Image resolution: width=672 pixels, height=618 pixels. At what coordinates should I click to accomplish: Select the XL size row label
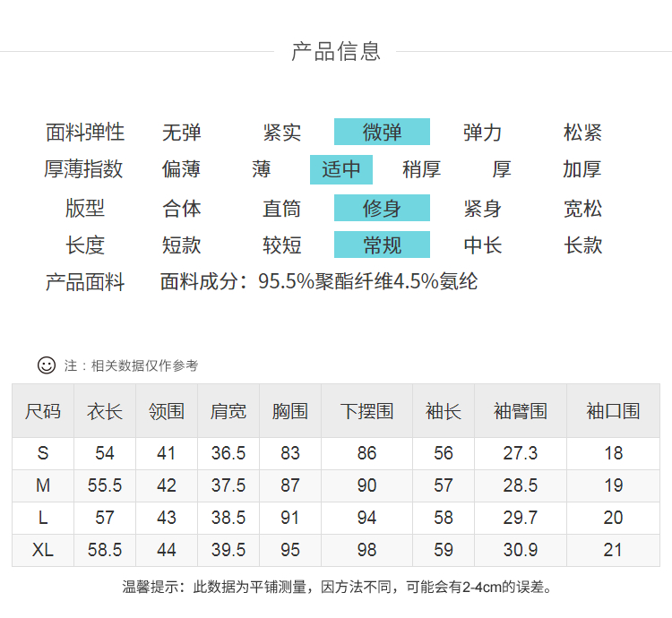pyautogui.click(x=43, y=550)
